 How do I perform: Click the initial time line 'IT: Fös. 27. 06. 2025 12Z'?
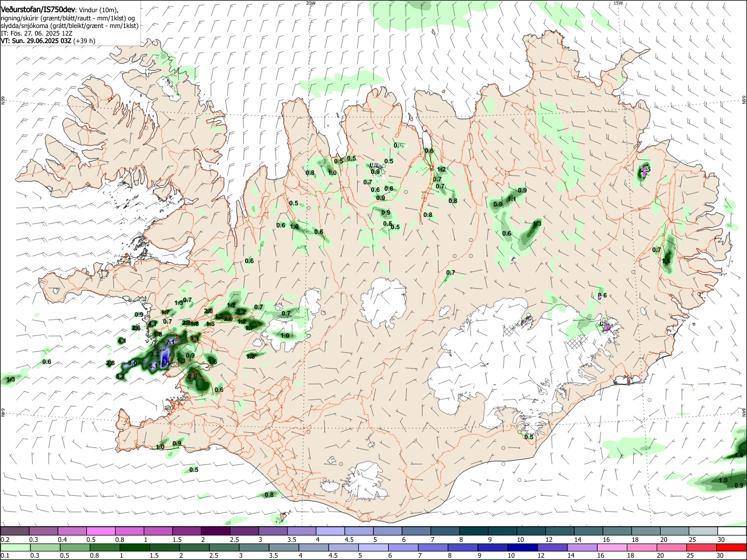[36, 33]
